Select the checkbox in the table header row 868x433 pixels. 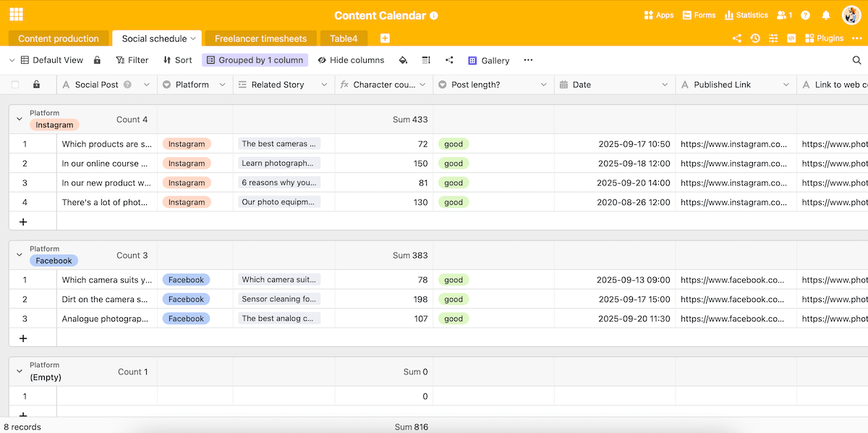pos(16,84)
